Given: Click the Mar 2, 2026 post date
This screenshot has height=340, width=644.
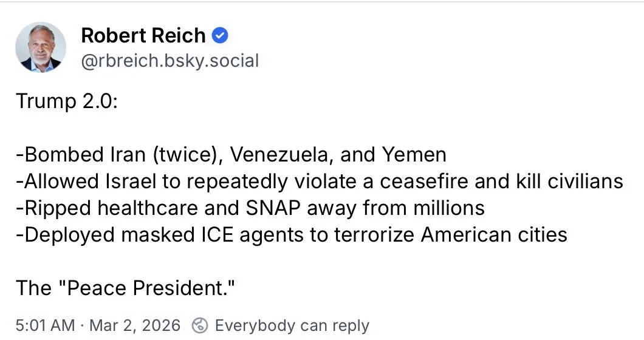Looking at the screenshot, I should pyautogui.click(x=134, y=325).
